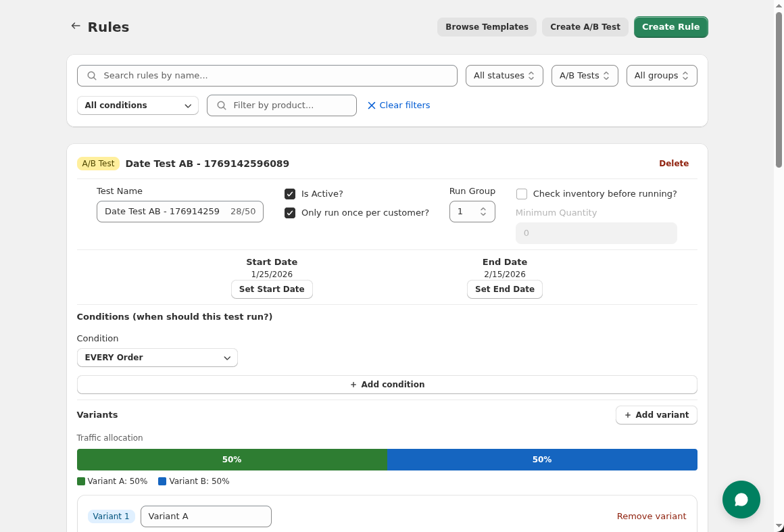Click the plus icon on Add condition
Screen dimensions: 784x532
pos(353,384)
